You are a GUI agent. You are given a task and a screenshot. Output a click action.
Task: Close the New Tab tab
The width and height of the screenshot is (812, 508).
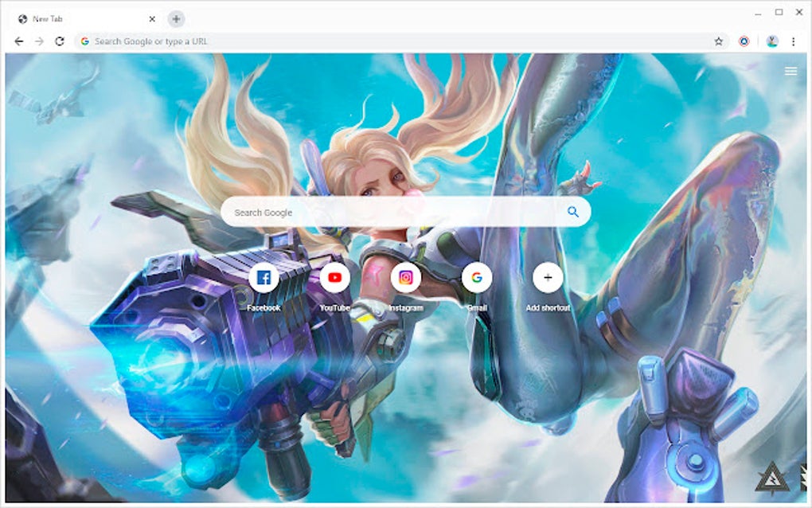pyautogui.click(x=152, y=19)
